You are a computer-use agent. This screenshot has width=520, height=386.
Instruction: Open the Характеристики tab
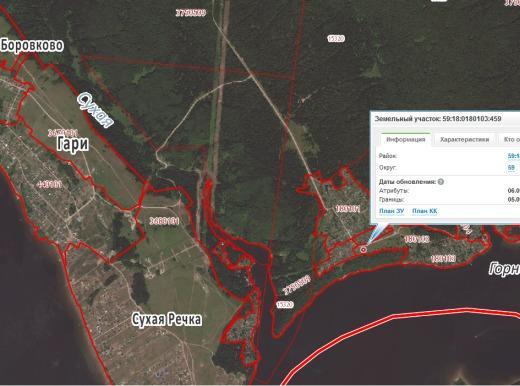(x=464, y=140)
